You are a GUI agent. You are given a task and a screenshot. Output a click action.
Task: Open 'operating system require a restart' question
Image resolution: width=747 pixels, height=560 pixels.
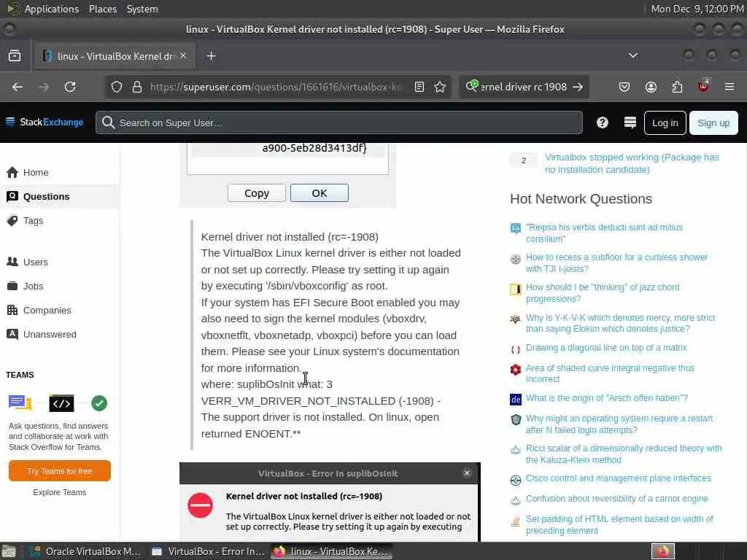click(619, 424)
